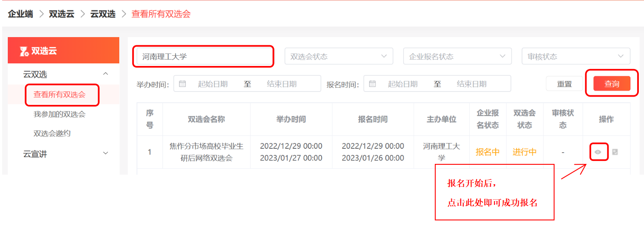Click the calendar icon in 举办时间 field
The height and width of the screenshot is (226, 644).
tap(182, 84)
